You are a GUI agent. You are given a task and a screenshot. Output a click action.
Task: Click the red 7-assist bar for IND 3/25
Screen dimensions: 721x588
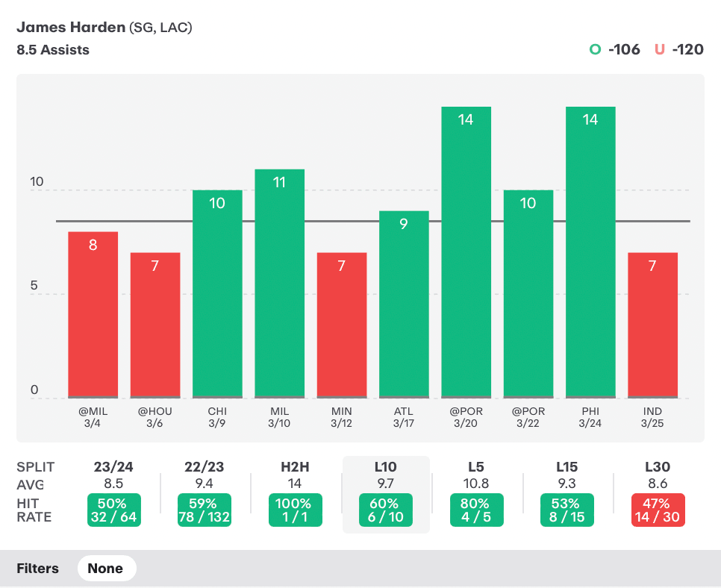click(x=652, y=325)
